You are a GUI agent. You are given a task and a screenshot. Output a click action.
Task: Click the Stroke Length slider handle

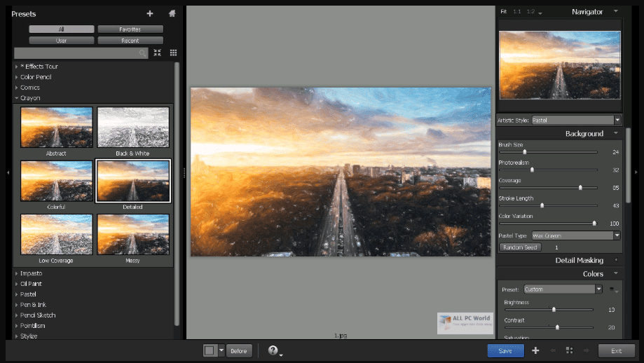(x=542, y=205)
